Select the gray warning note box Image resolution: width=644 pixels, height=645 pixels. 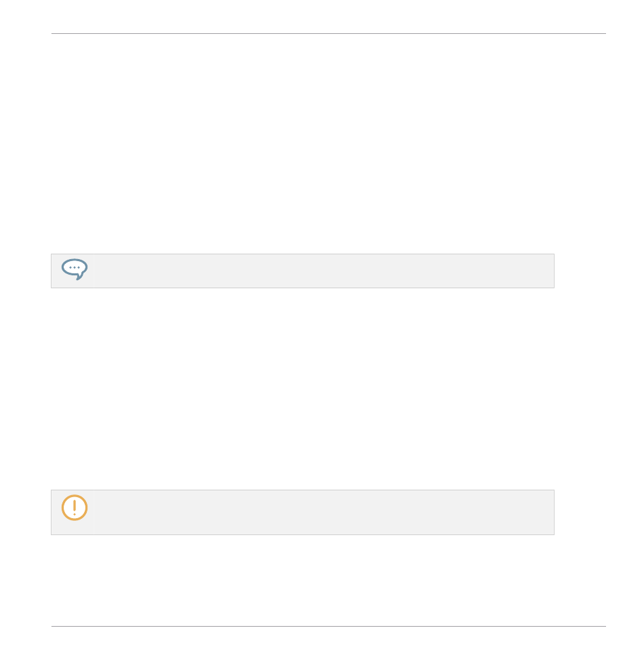[302, 513]
